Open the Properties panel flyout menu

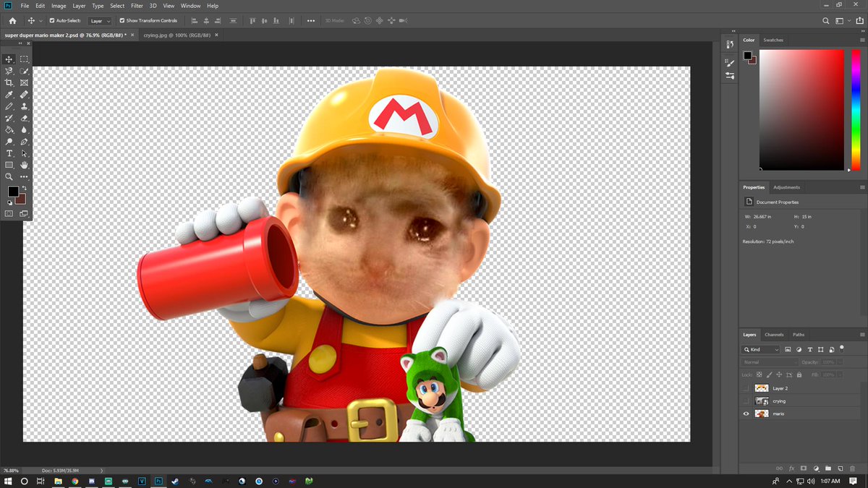[861, 187]
